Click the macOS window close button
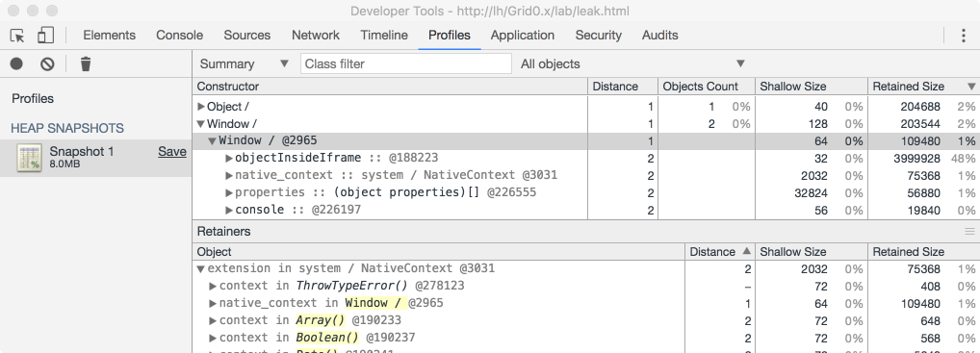 (x=13, y=11)
